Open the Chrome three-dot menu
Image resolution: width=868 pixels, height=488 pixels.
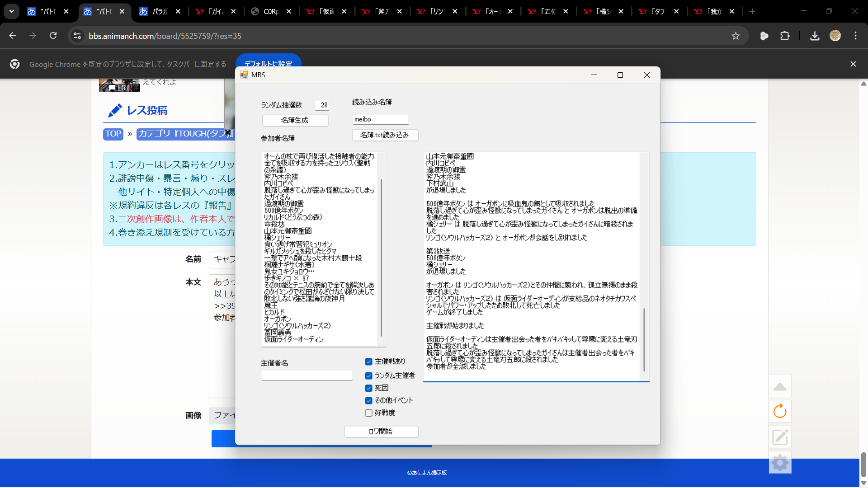point(855,36)
